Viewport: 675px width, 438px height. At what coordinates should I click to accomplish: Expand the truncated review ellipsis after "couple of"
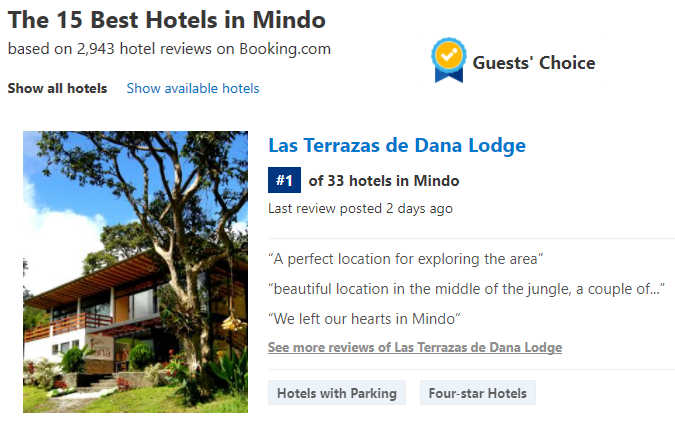654,289
